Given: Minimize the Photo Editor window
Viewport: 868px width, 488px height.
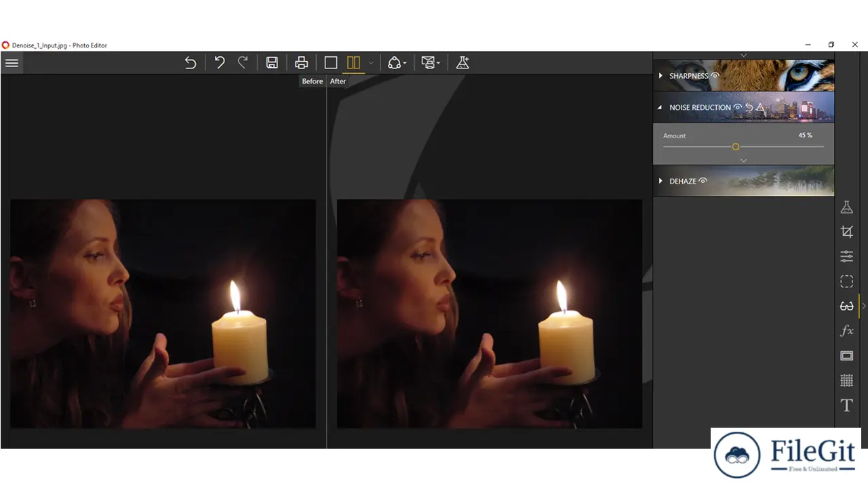Looking at the screenshot, I should [808, 45].
